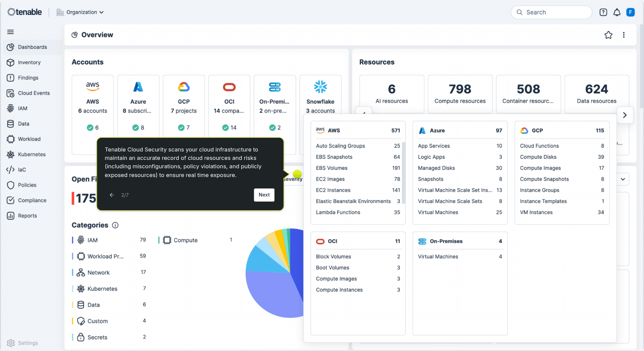Click the Snowflake logo in Accounts
This screenshot has height=351, width=644.
coord(320,87)
